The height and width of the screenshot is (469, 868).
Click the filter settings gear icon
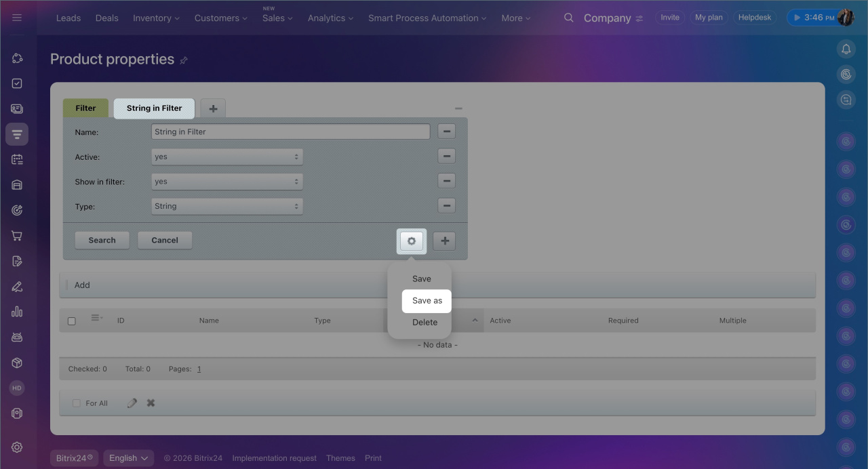[412, 241]
